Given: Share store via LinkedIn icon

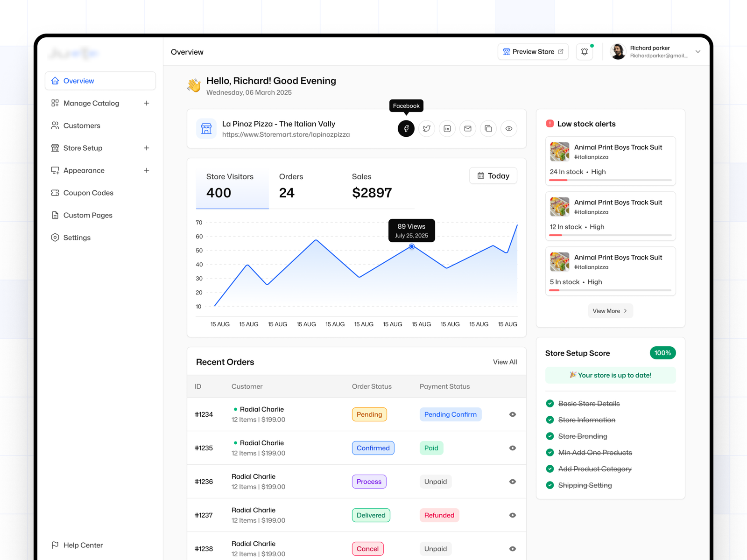Looking at the screenshot, I should [447, 128].
